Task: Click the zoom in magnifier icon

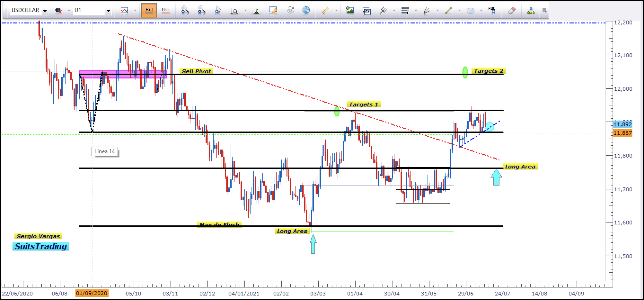Action: [x=185, y=10]
